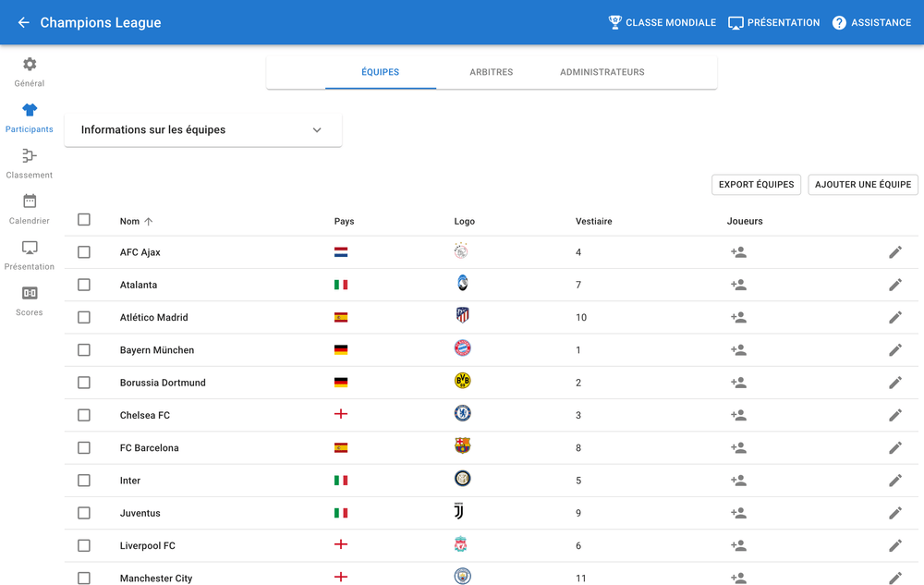Viewport: 924px width, 585px height.
Task: Edit FC Barcelona with pencil icon
Action: (x=895, y=447)
